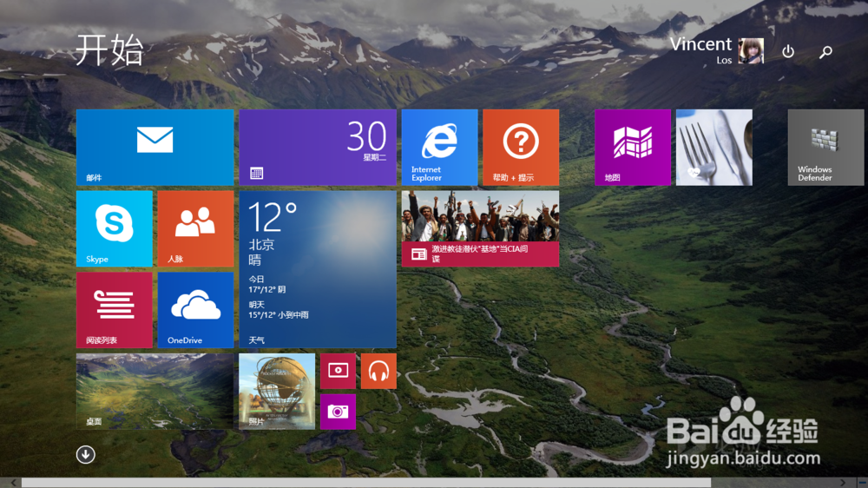
Task: Open the Mail (邮件) tile
Action: (x=155, y=148)
